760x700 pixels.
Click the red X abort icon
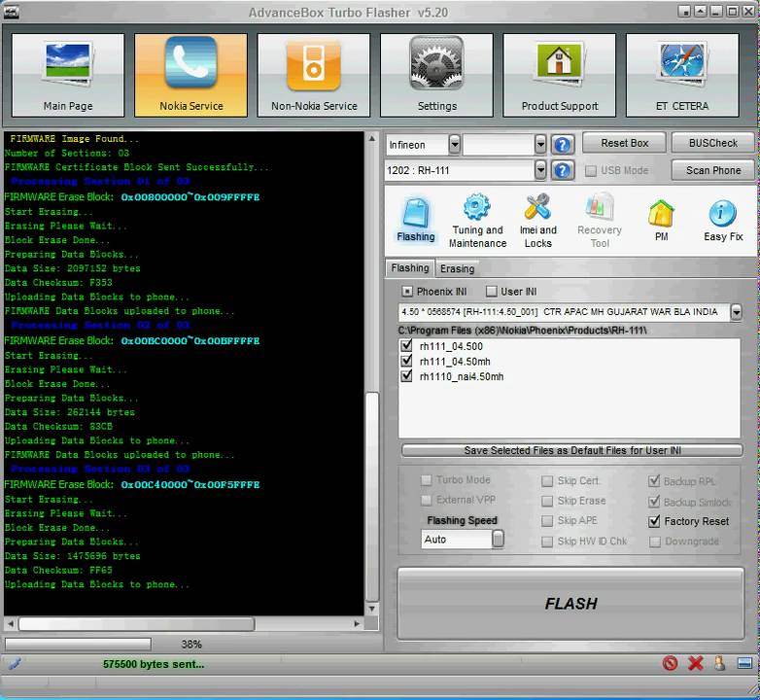696,663
